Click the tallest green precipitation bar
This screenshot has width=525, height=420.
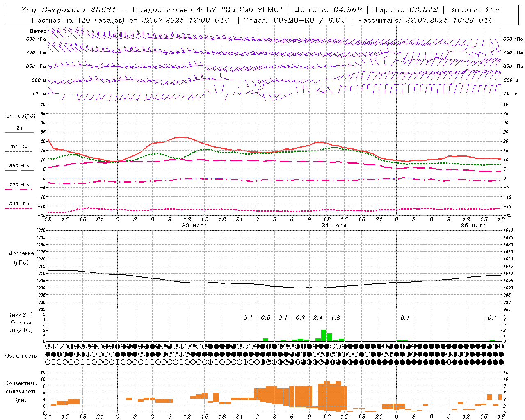click(x=324, y=336)
